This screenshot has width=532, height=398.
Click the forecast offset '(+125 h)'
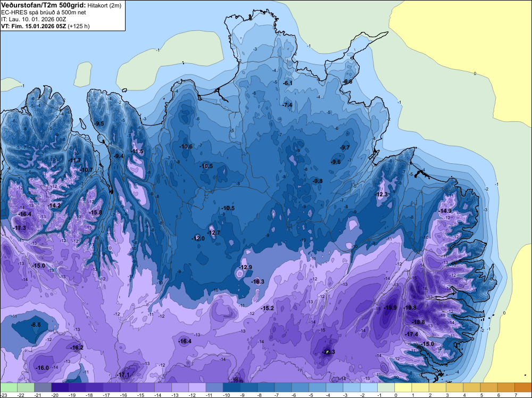(x=79, y=26)
